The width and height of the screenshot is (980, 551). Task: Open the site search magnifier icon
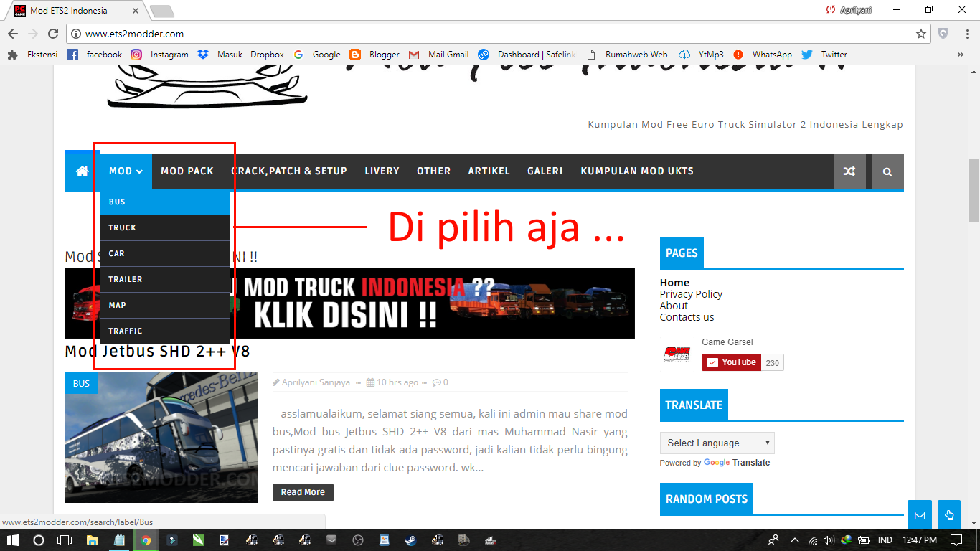click(887, 171)
